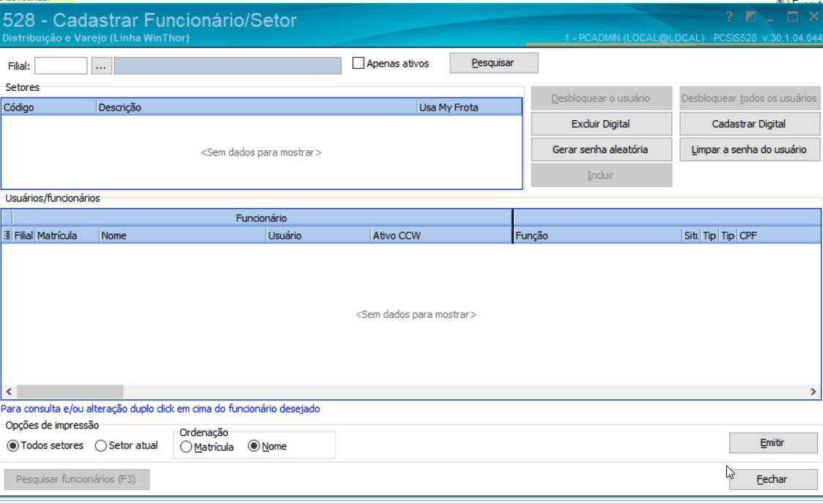Click the Usuário column header
823x504 pixels.
pos(318,235)
